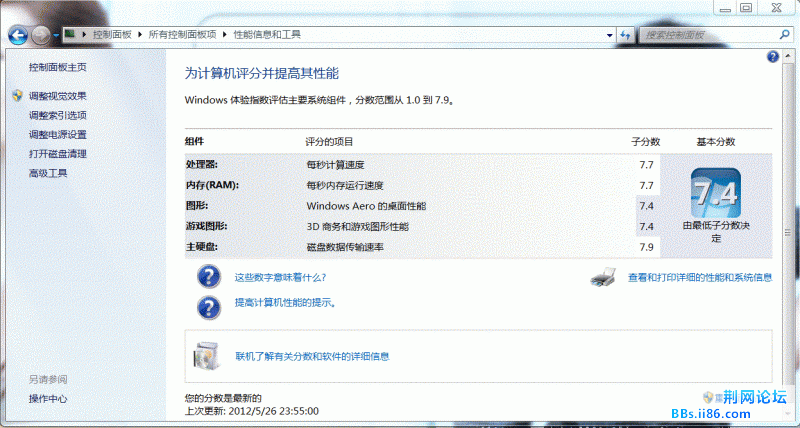The width and height of the screenshot is (800, 428).
Task: Maximize the window using the title bar button
Action: tap(746, 7)
